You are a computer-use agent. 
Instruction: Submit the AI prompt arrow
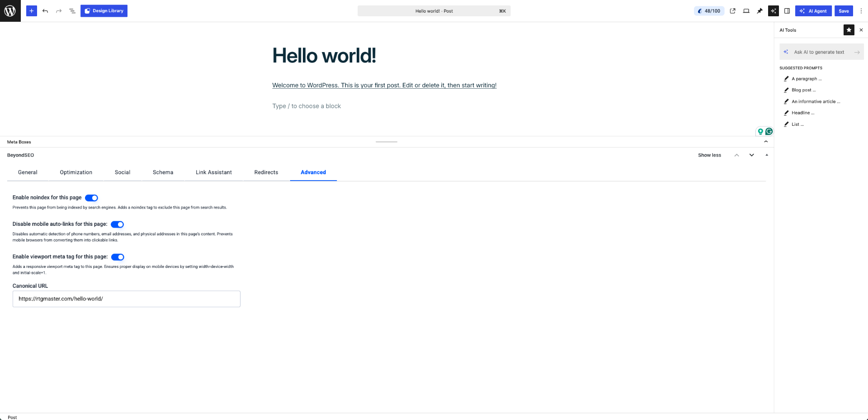pos(857,52)
